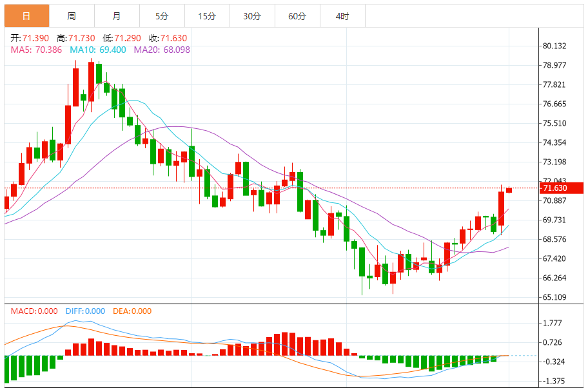Click the 78.977 price axis label
This screenshot has height=388, width=588.
[554, 65]
